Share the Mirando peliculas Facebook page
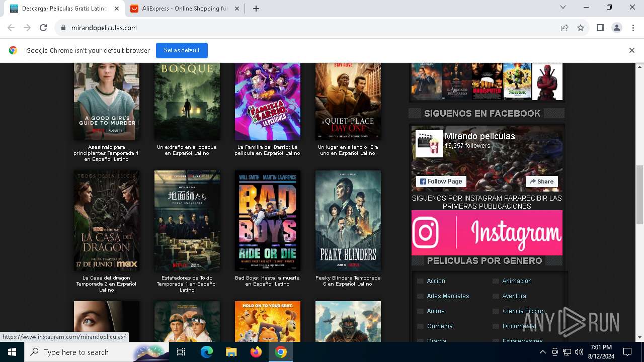The height and width of the screenshot is (362, 644). point(541,182)
